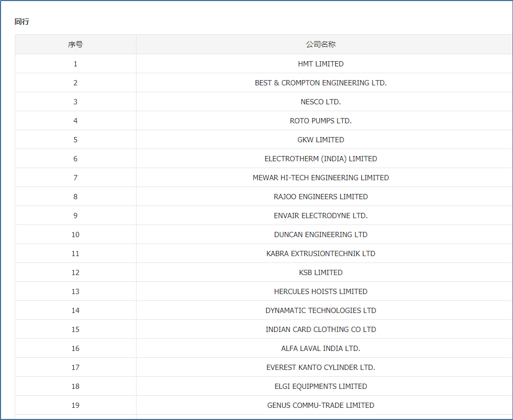The height and width of the screenshot is (420, 513).
Task: Click serial number 19 cell
Action: pos(75,405)
